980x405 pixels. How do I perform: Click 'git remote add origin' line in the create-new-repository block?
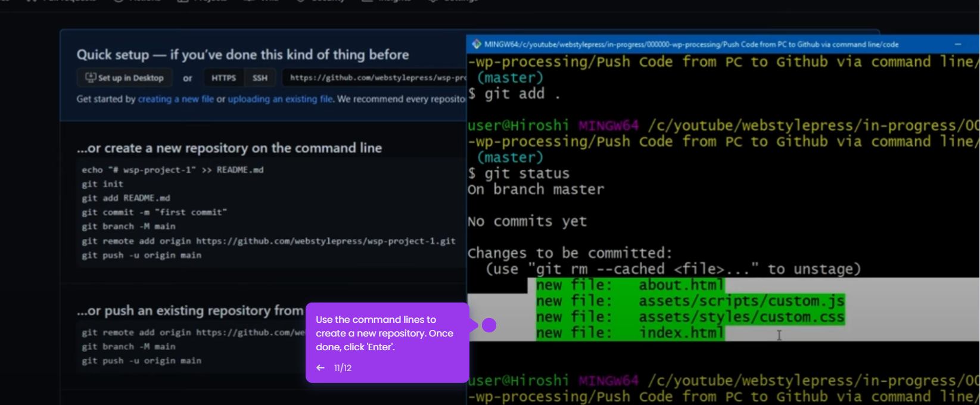click(x=269, y=241)
